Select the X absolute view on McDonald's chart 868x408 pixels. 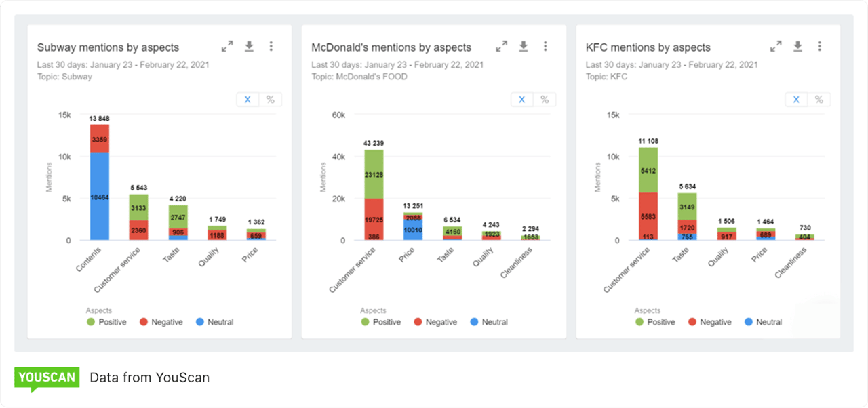click(521, 100)
